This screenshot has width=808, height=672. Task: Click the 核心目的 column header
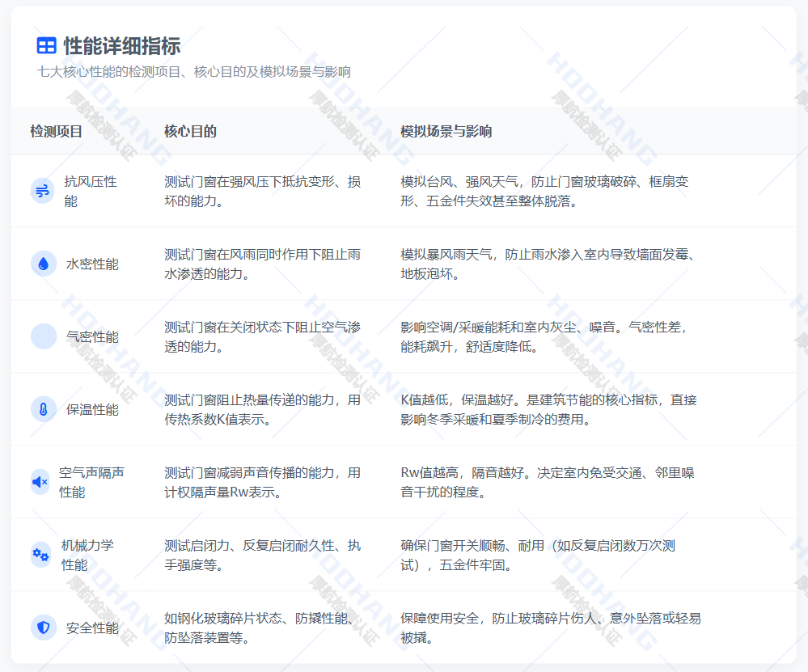coord(190,131)
